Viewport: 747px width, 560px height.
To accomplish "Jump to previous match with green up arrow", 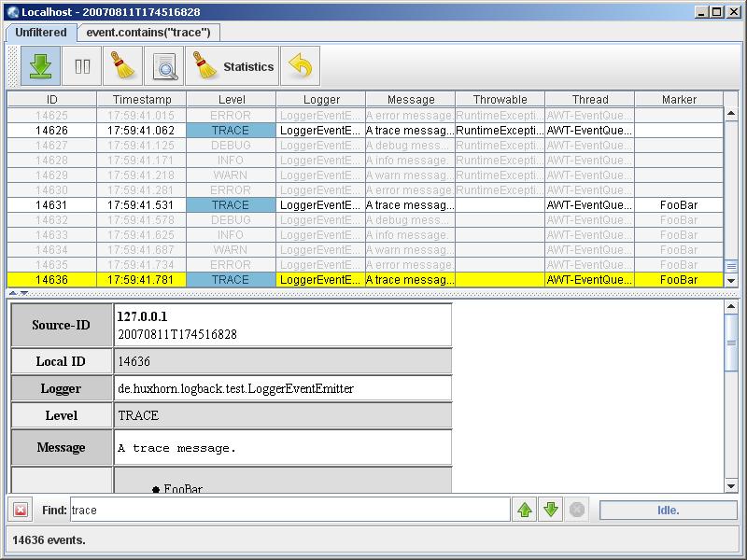I will [x=524, y=508].
